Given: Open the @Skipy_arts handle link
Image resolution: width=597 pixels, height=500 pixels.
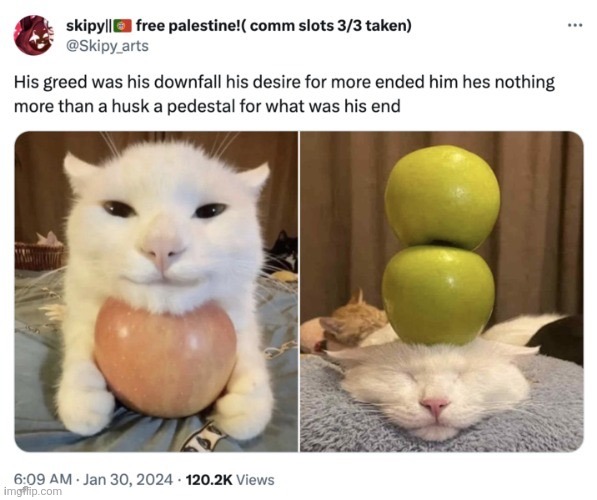Looking at the screenshot, I should [x=107, y=46].
